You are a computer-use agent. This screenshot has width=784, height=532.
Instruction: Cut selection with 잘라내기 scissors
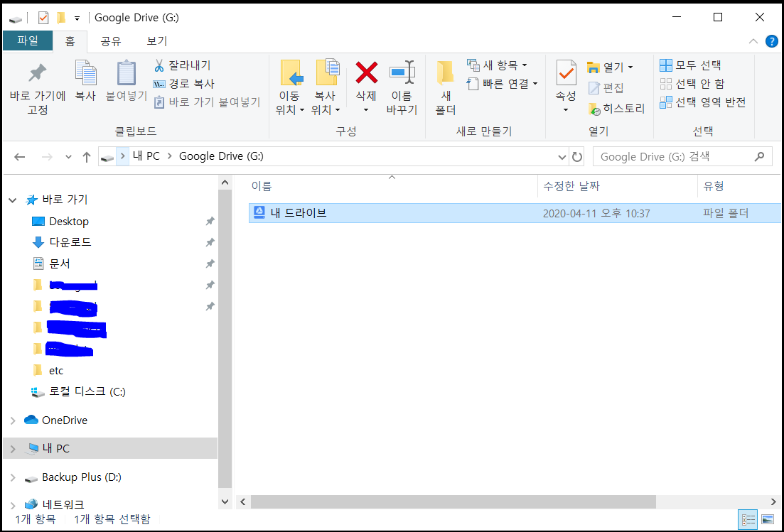click(x=182, y=65)
